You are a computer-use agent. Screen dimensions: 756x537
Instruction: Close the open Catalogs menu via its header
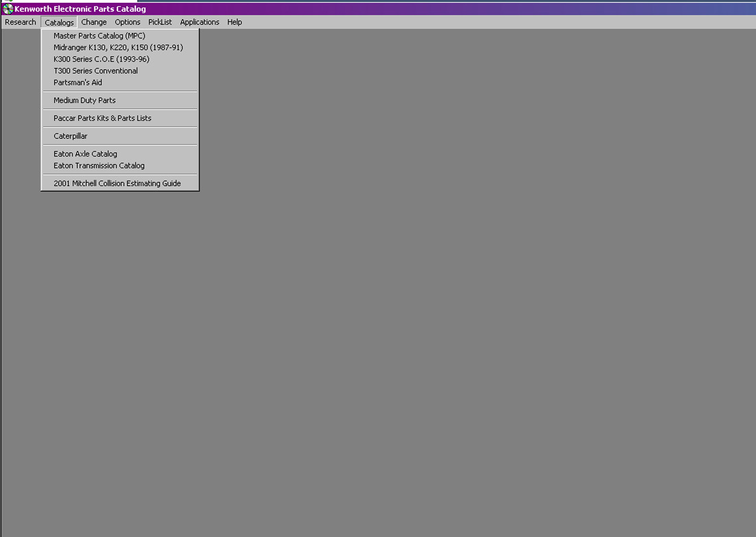(x=59, y=22)
